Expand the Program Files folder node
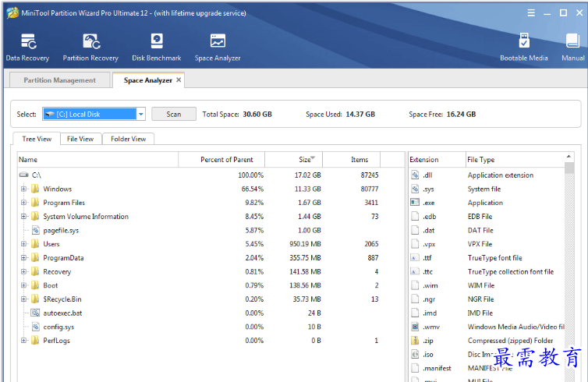 [23, 203]
